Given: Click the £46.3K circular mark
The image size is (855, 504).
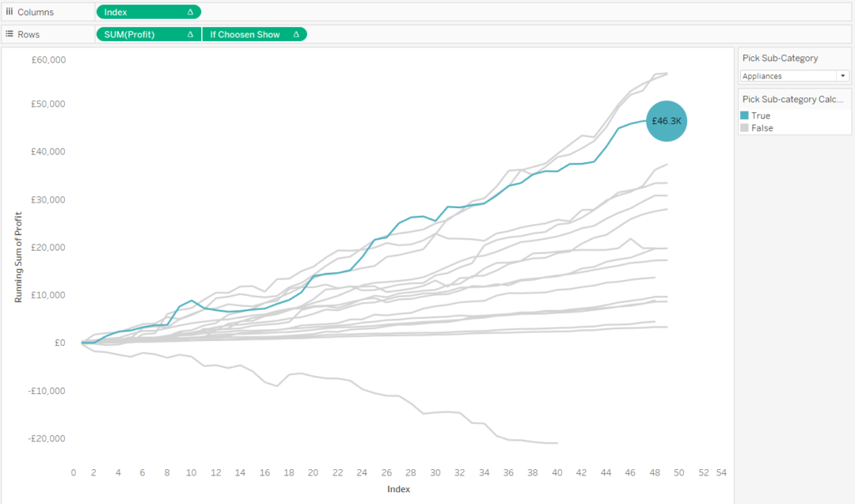Looking at the screenshot, I should [667, 121].
